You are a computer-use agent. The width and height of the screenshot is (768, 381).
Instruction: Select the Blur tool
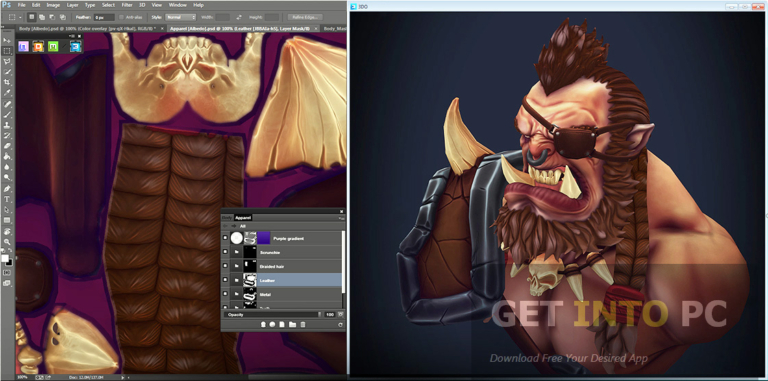click(7, 167)
